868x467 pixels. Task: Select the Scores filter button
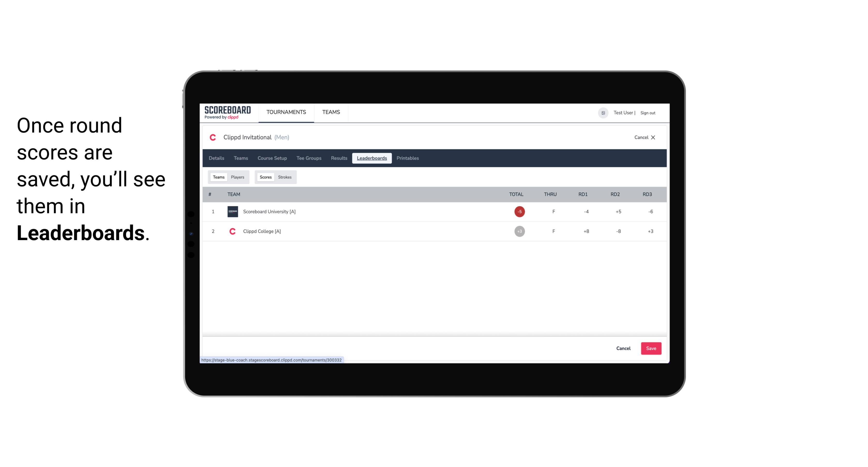click(x=265, y=177)
